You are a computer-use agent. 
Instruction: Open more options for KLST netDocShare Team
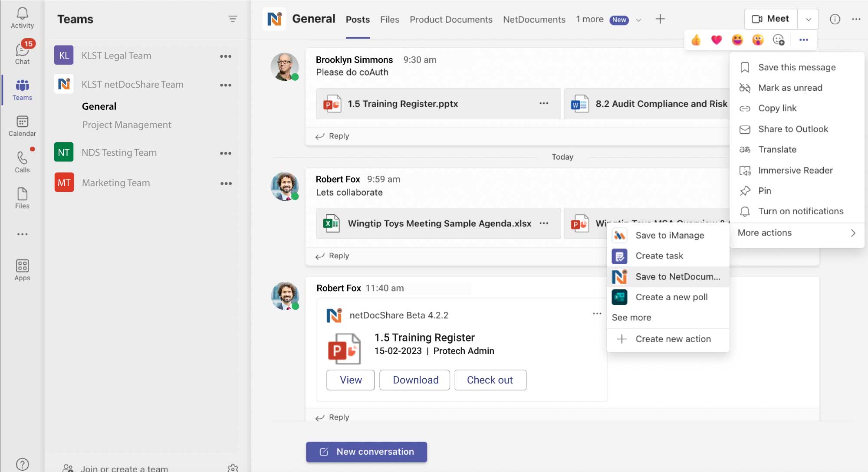pos(226,85)
